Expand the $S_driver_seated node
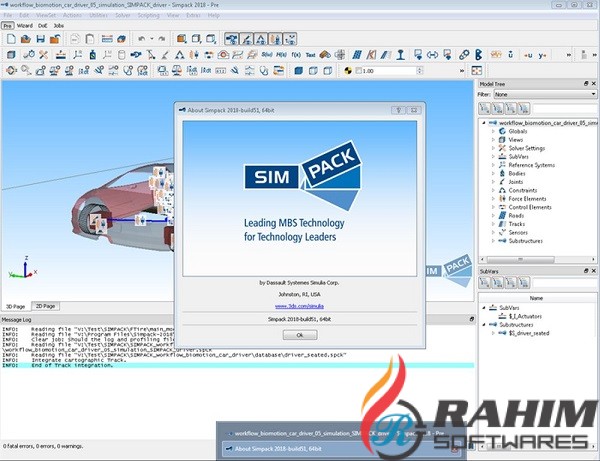 (493, 333)
